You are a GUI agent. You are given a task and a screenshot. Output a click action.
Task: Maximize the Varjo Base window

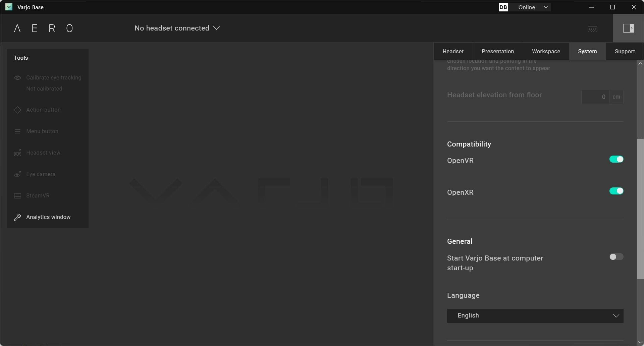[x=612, y=7]
